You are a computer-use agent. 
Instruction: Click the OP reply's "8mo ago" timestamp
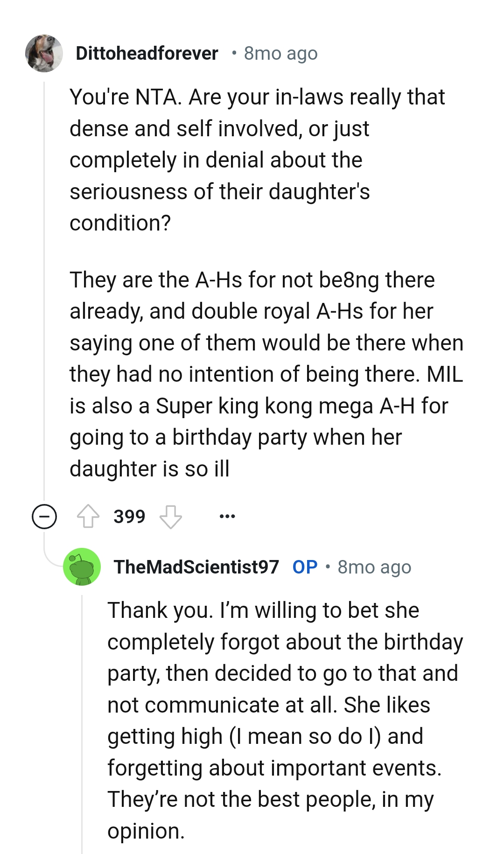tap(374, 567)
